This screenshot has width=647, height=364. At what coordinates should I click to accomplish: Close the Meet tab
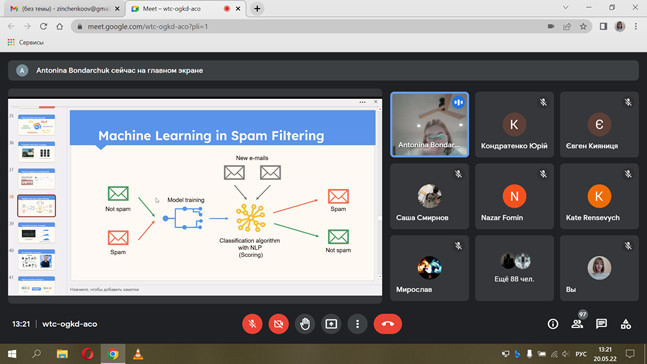point(238,9)
